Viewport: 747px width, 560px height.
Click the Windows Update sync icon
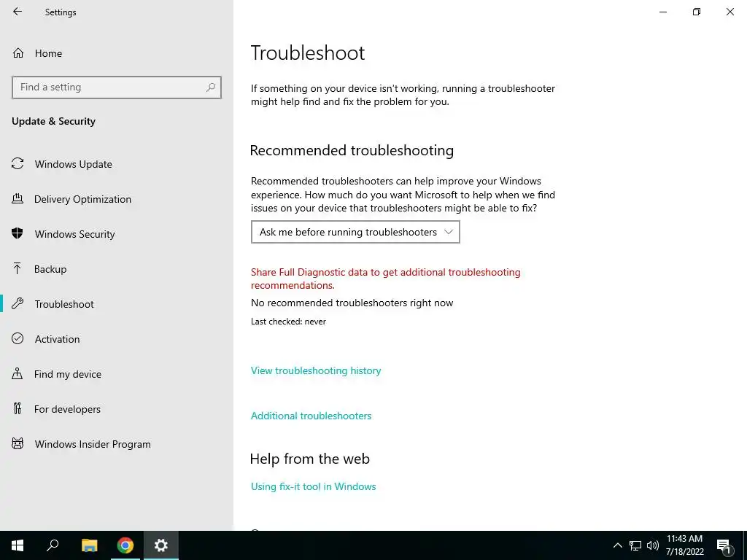(x=18, y=164)
